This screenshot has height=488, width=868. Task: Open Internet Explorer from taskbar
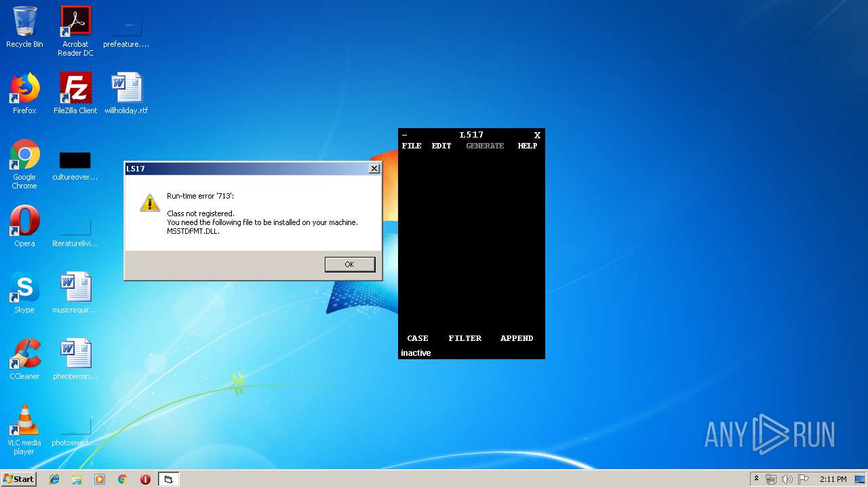(54, 479)
